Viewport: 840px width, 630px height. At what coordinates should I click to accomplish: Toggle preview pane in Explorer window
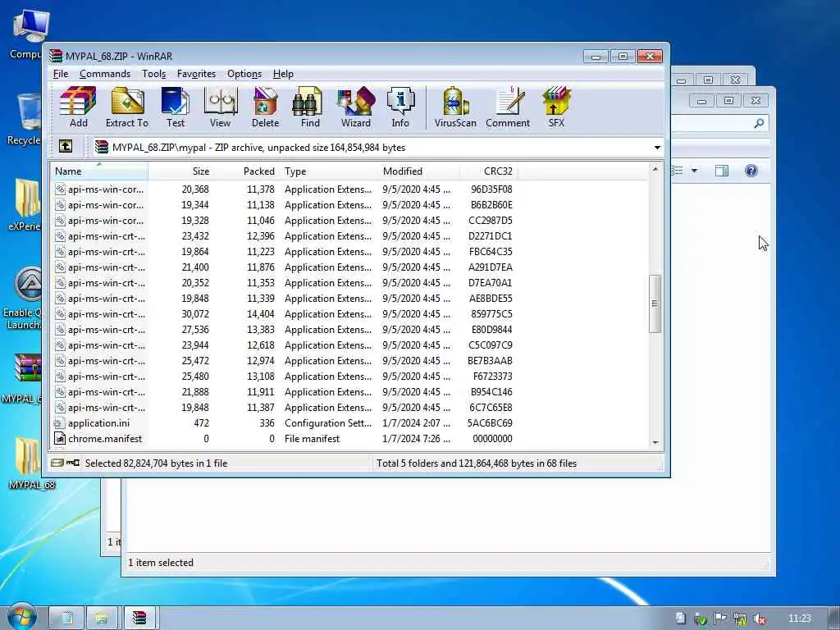point(722,171)
